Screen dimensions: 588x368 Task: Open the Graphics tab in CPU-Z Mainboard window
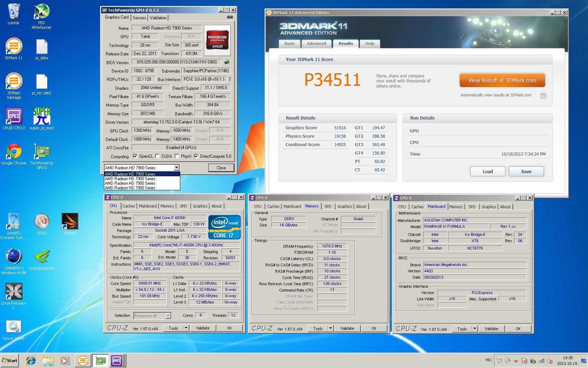pos(489,207)
